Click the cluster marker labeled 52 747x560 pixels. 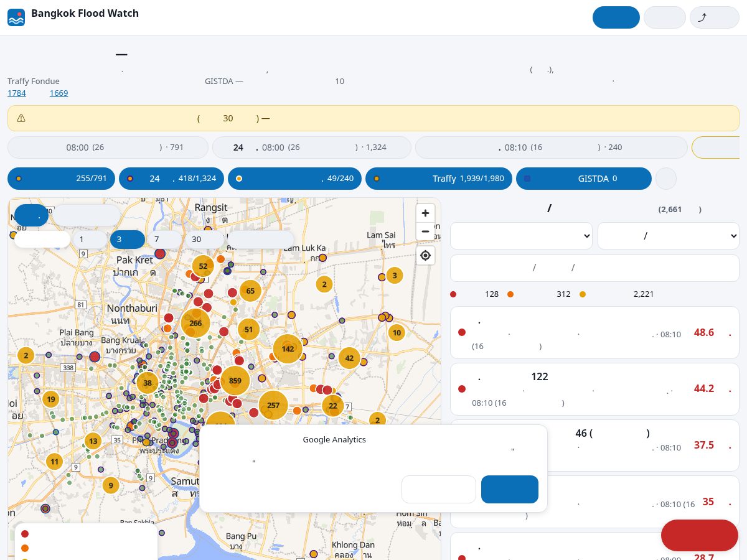pyautogui.click(x=203, y=266)
